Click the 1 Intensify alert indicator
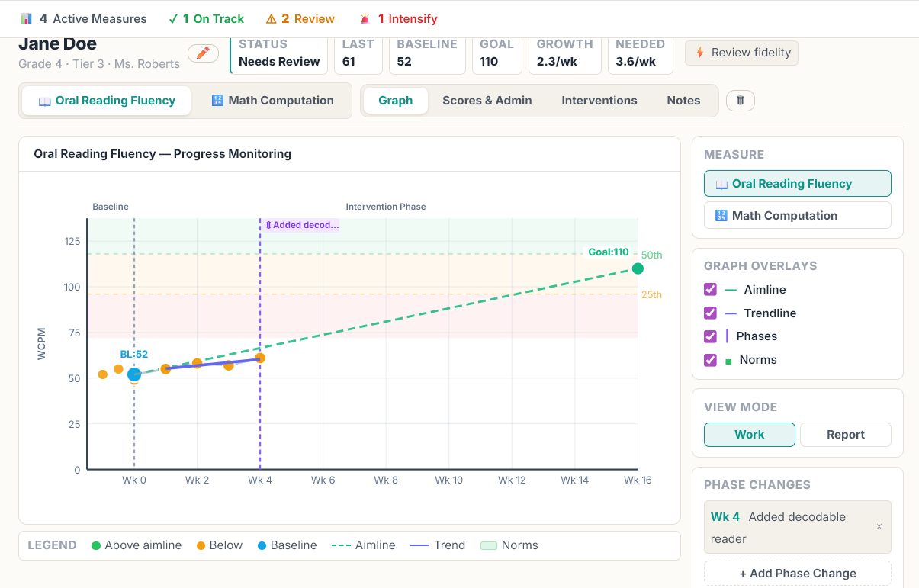Screen dimensions: 919x588 coord(398,19)
